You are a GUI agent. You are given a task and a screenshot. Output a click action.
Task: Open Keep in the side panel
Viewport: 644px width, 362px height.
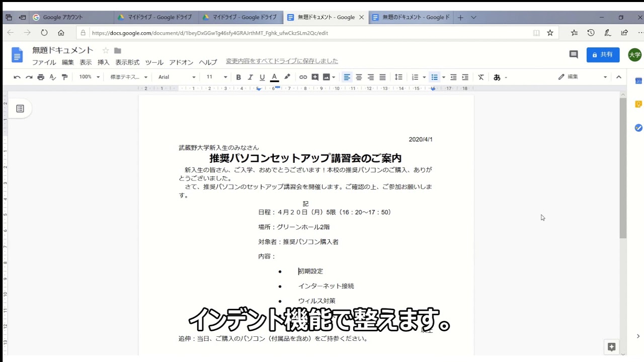point(638,104)
